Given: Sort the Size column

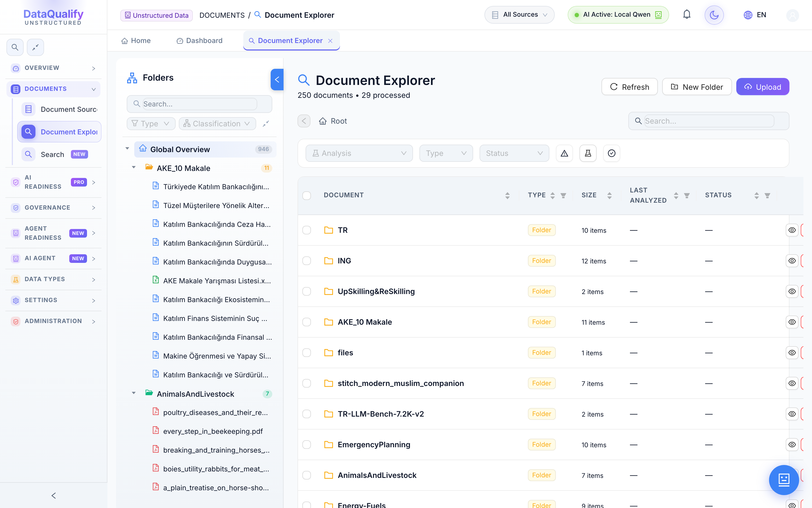Looking at the screenshot, I should (x=609, y=196).
